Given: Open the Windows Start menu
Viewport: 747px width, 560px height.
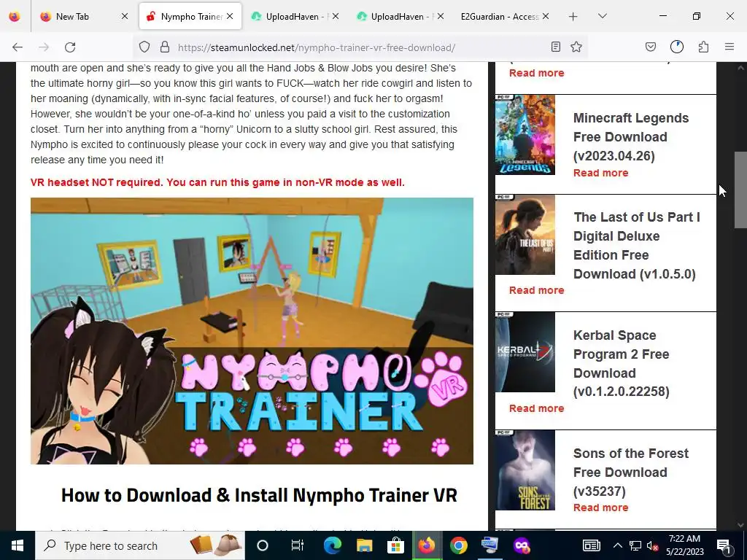Looking at the screenshot, I should pyautogui.click(x=18, y=545).
